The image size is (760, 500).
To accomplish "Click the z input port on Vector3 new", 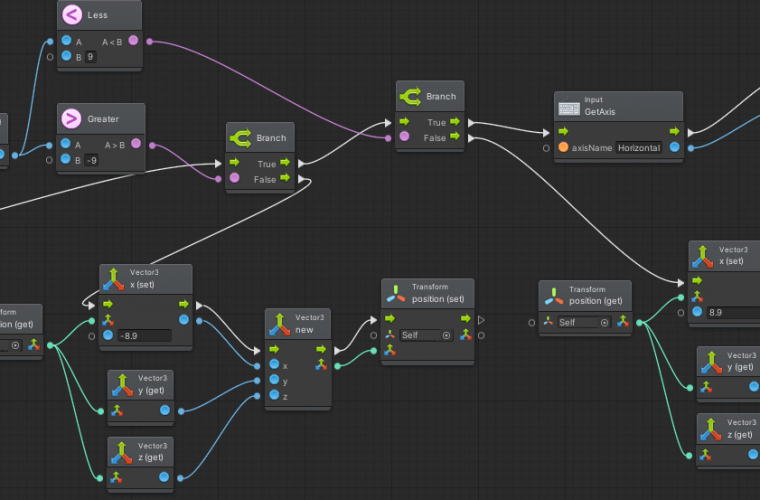I will coord(273,396).
